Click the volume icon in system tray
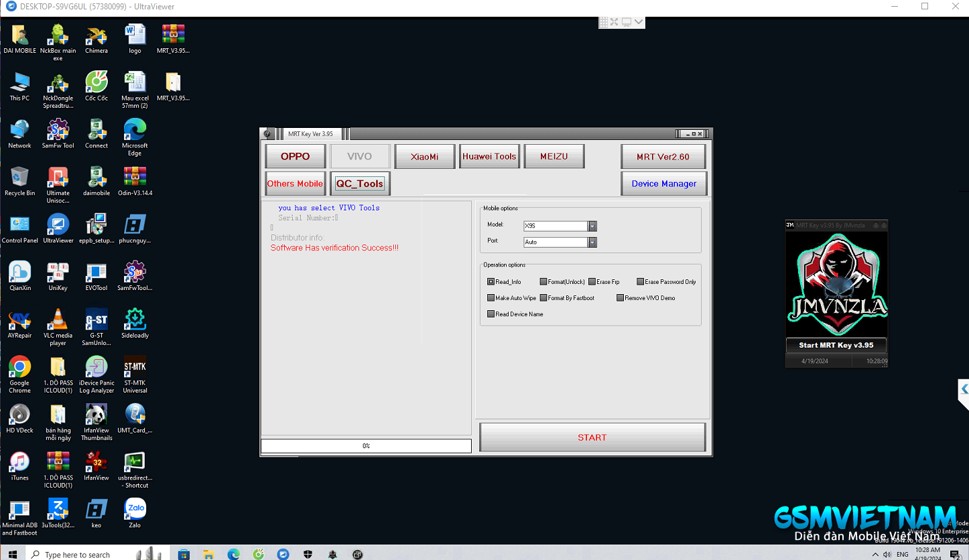Screen dimensions: 969x560 coord(887,555)
